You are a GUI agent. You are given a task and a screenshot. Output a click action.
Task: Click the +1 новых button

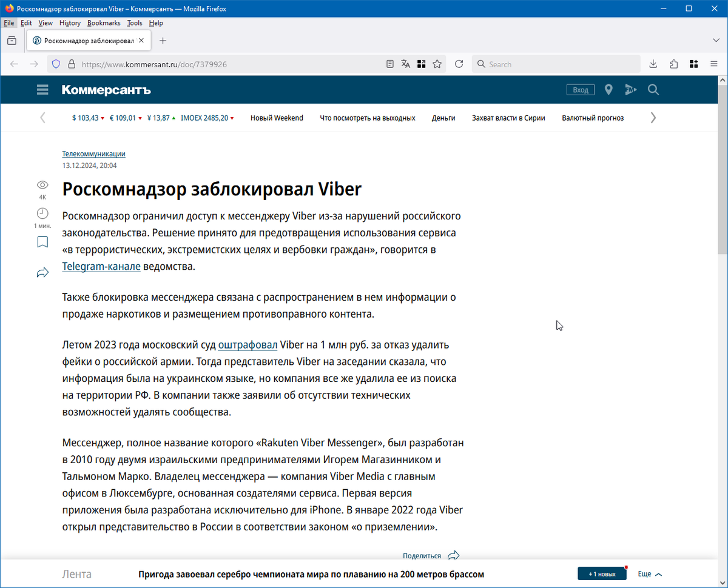[x=602, y=574]
